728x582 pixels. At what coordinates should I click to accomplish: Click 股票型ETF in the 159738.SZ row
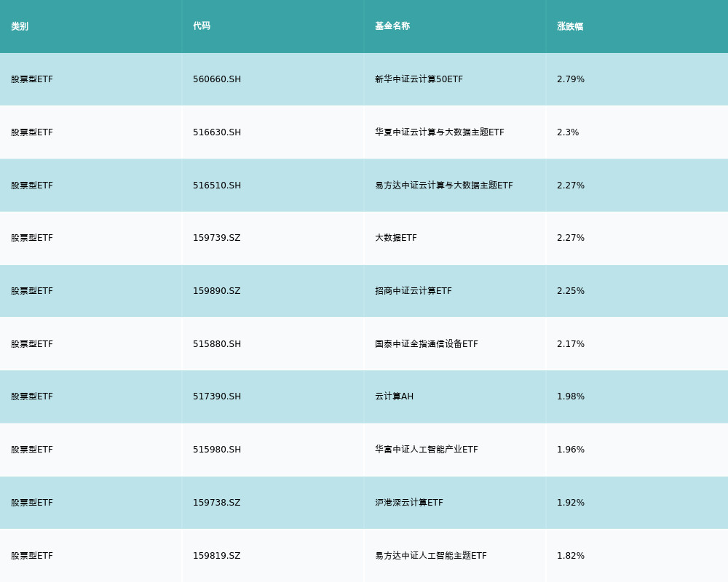coord(32,503)
